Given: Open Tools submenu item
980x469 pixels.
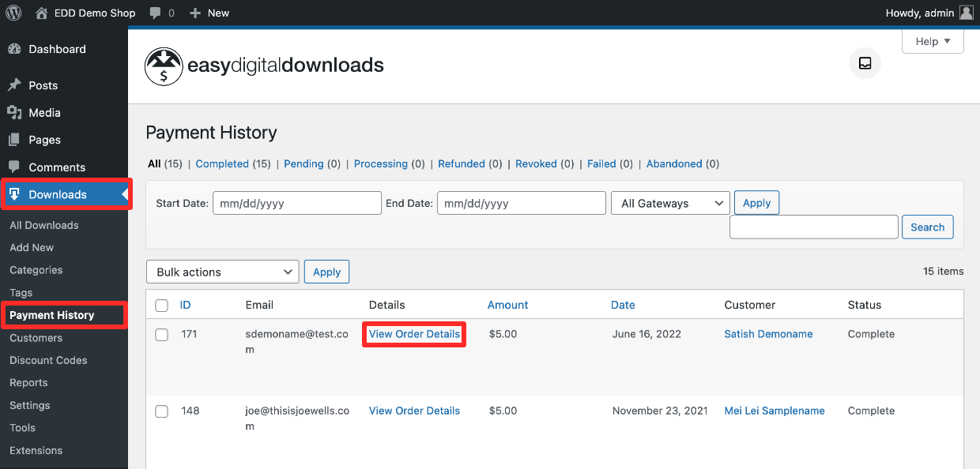Looking at the screenshot, I should [x=22, y=428].
